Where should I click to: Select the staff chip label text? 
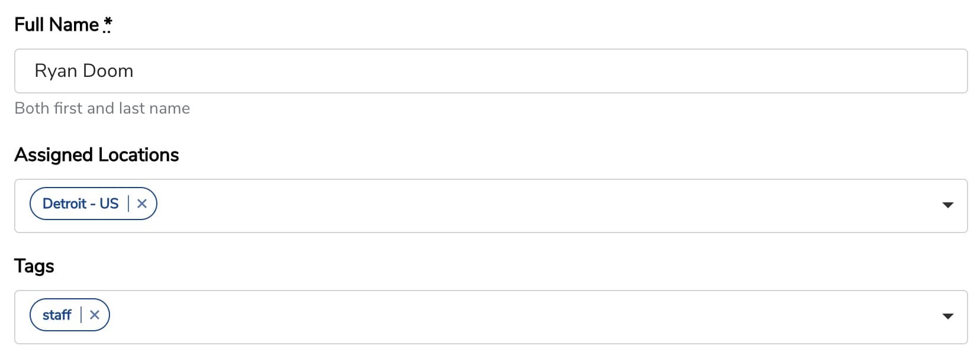tap(57, 315)
